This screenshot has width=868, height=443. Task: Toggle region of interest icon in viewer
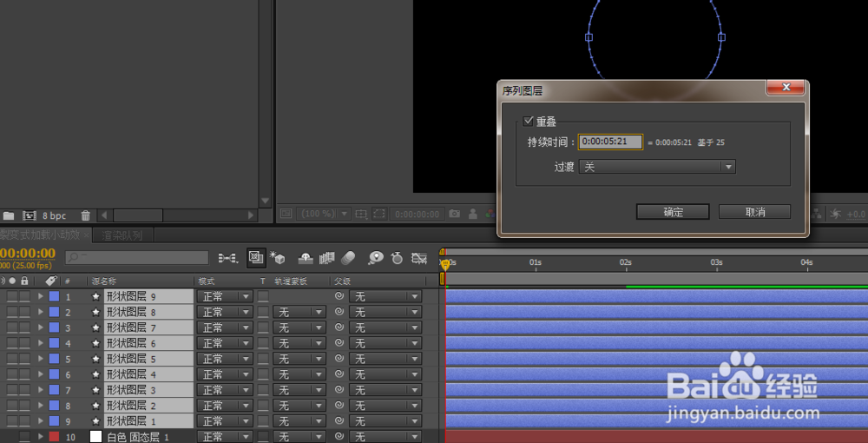379,214
